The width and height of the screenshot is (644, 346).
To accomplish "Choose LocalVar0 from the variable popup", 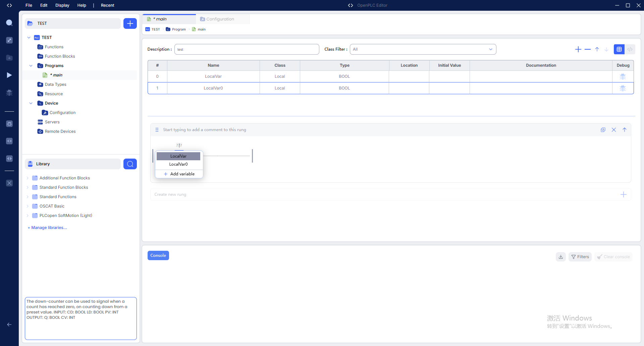I will tap(178, 164).
